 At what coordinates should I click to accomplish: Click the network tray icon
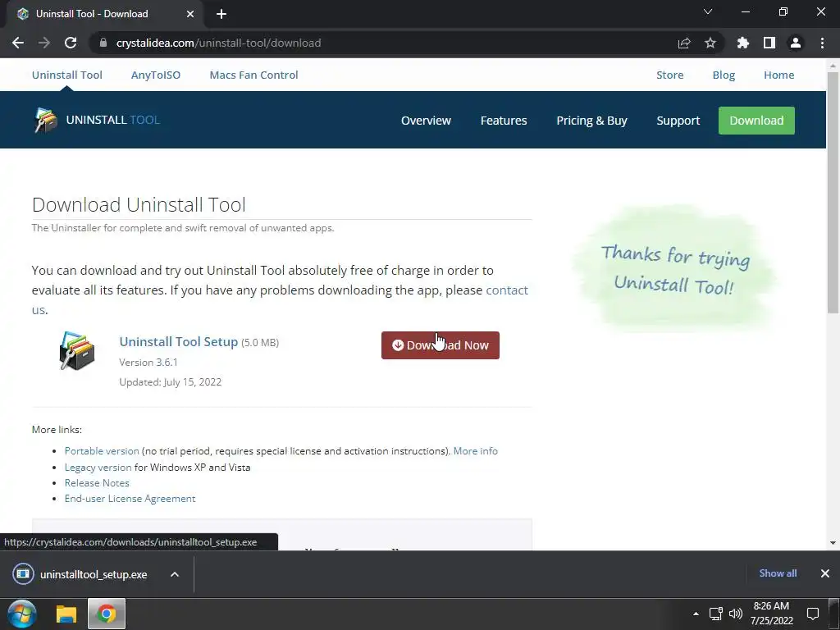715,614
